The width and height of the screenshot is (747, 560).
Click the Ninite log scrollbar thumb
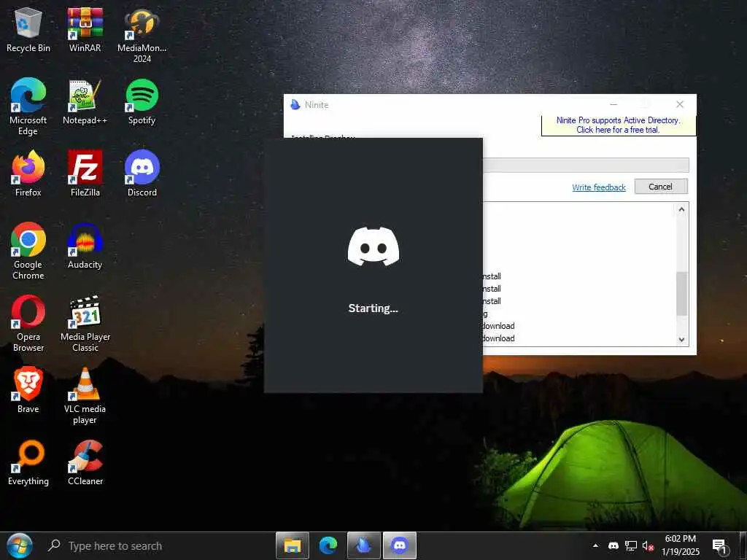click(682, 293)
